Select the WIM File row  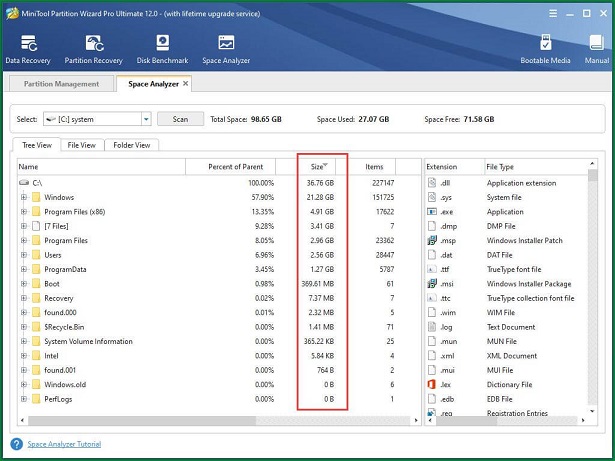(507, 313)
